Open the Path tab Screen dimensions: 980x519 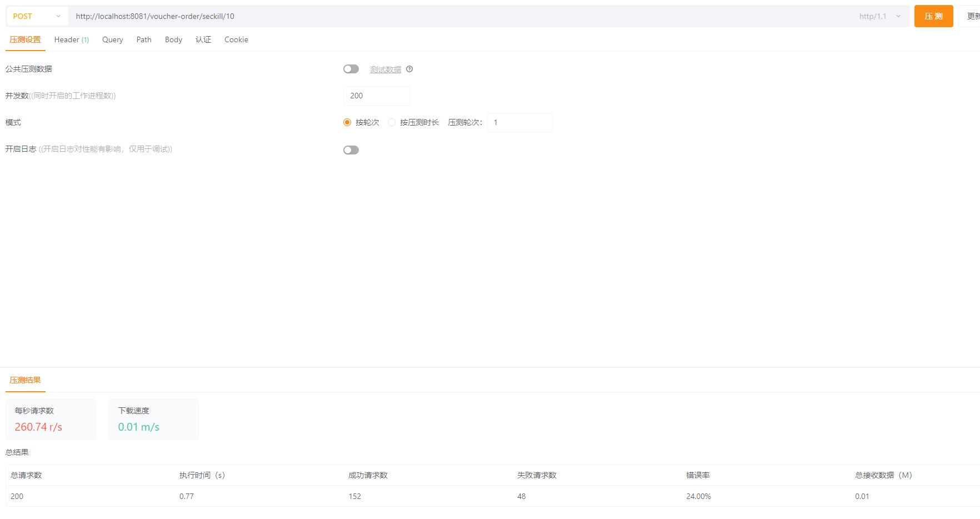tap(144, 39)
